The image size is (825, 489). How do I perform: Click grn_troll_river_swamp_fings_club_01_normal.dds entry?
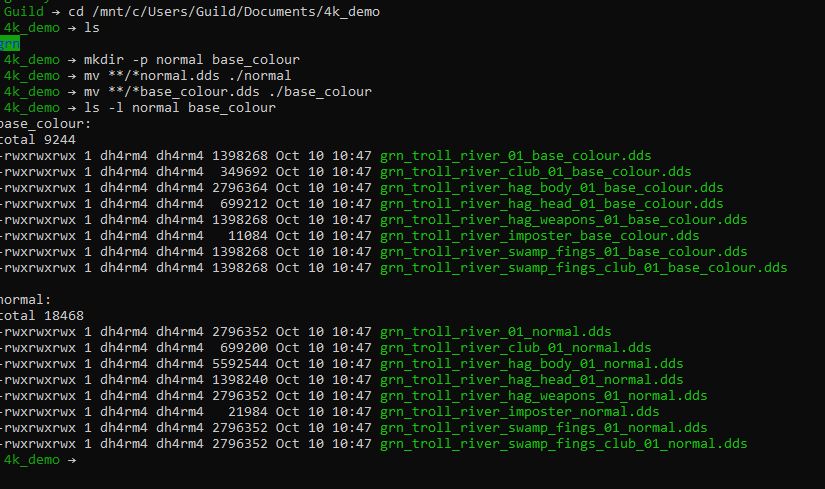pos(564,444)
